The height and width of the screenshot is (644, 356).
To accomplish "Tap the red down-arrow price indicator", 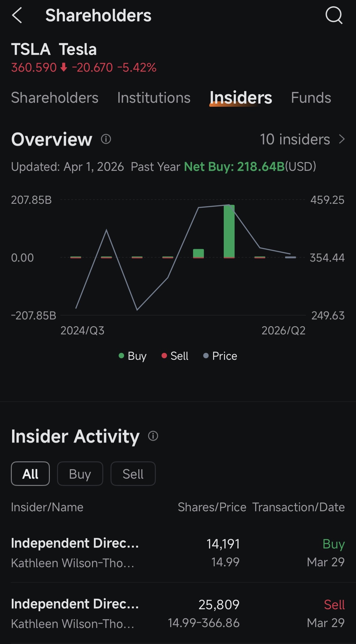I will coord(64,67).
